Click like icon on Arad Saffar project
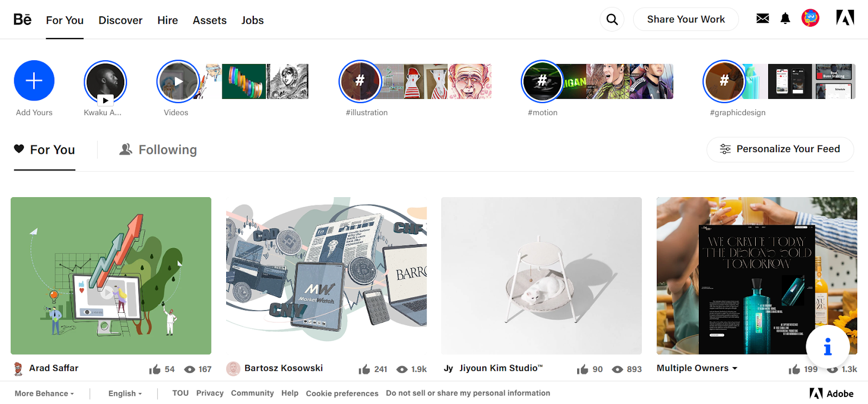This screenshot has height=404, width=868. [x=155, y=369]
